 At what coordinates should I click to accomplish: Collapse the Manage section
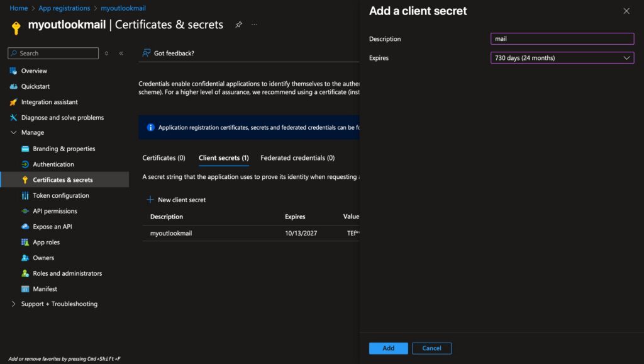14,133
